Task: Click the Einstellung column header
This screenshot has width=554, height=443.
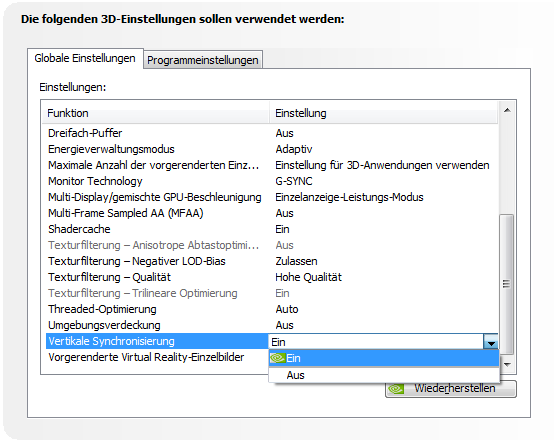Action: [384, 113]
